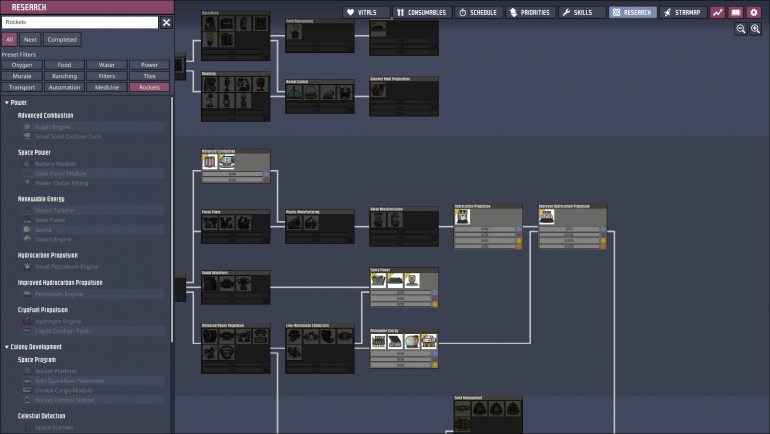770x434 pixels.
Task: Toggle the Next research filter
Action: [30, 39]
